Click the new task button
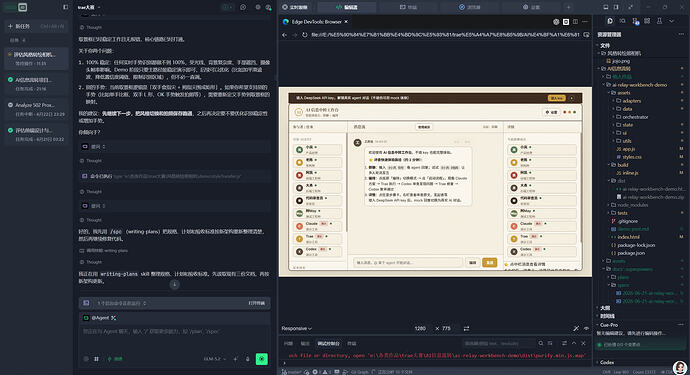 click(37, 26)
